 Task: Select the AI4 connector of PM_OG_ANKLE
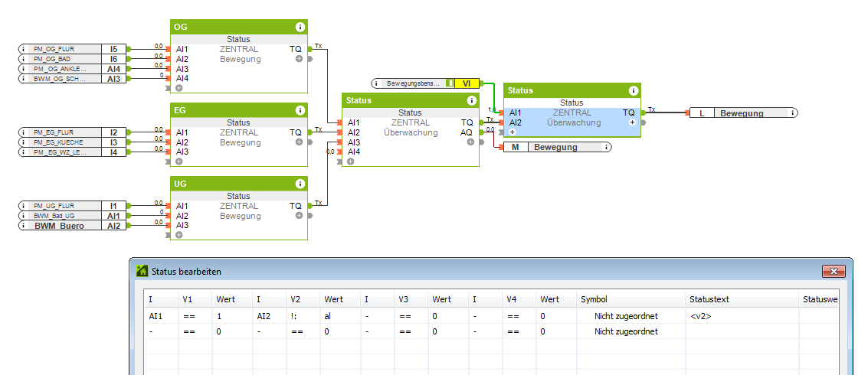114,69
